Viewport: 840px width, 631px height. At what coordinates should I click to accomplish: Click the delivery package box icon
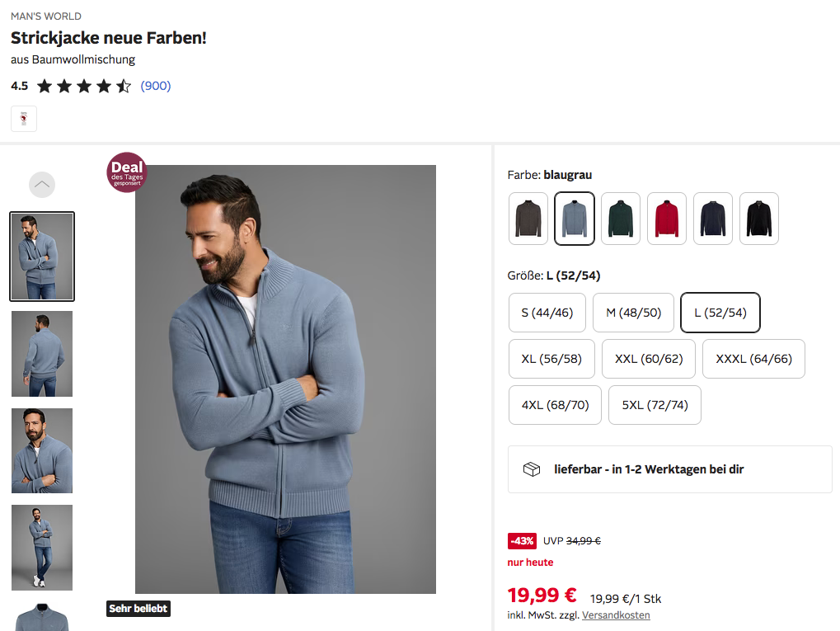point(532,469)
